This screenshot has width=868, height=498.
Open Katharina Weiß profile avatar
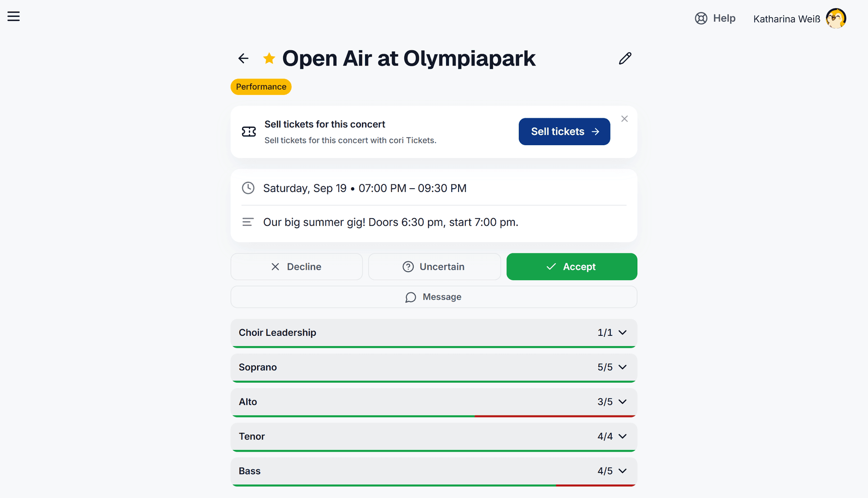click(x=836, y=18)
